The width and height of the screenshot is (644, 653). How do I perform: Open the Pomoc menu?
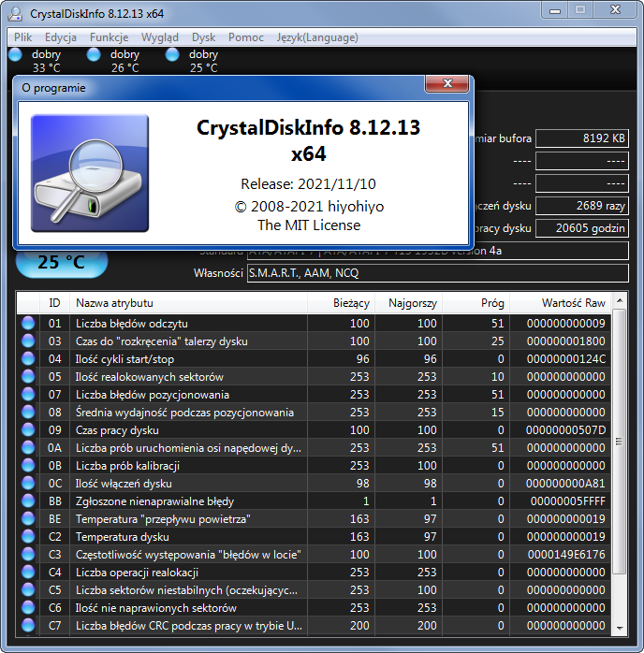(x=246, y=37)
